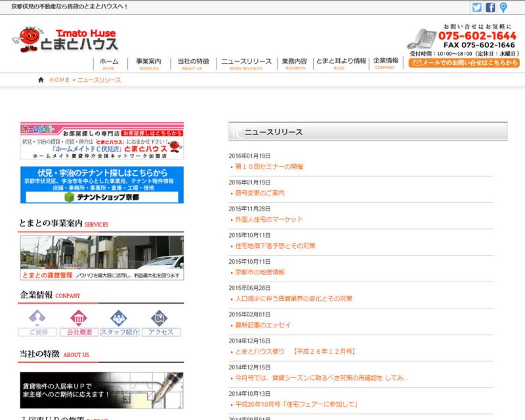Click the map pin location icon
This screenshot has height=420, width=525.
(x=503, y=8)
